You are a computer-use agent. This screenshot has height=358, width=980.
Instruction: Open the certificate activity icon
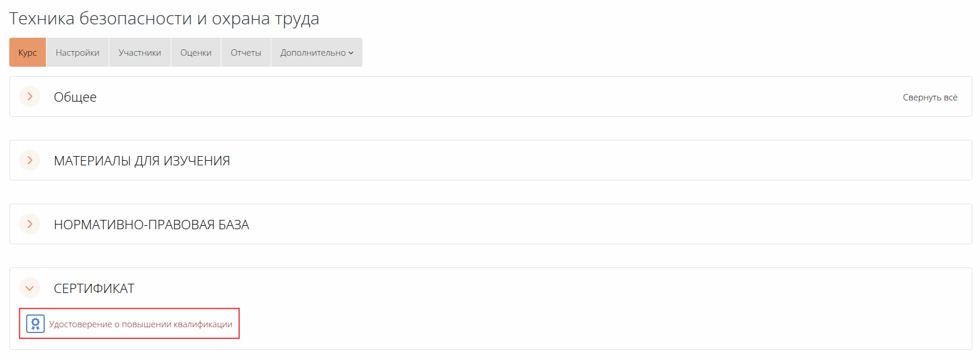tap(35, 324)
